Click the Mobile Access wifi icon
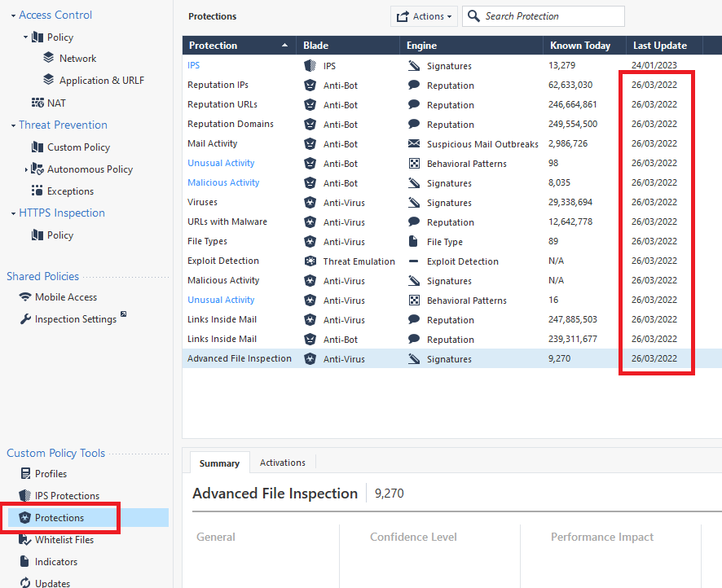Viewport: 722px width, 588px height. click(25, 297)
